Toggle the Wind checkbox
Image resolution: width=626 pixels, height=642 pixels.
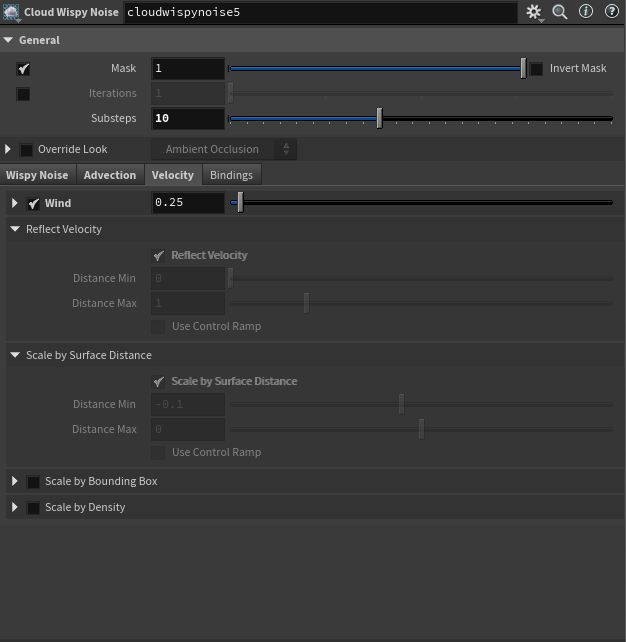click(33, 203)
